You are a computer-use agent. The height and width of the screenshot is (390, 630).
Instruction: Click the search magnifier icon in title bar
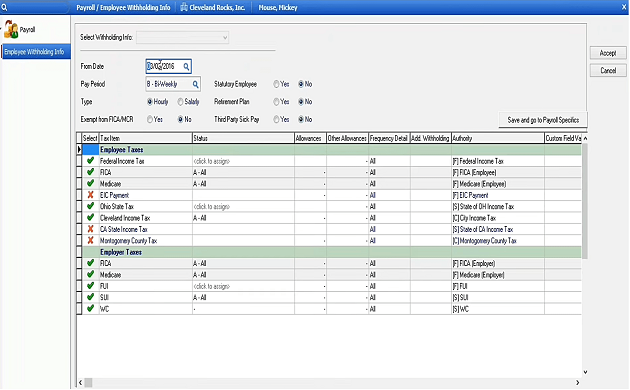4,7
